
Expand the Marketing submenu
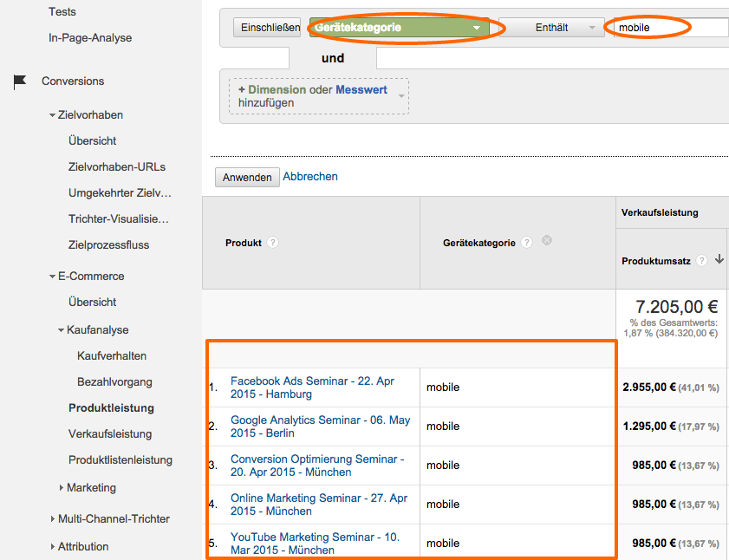pyautogui.click(x=62, y=488)
